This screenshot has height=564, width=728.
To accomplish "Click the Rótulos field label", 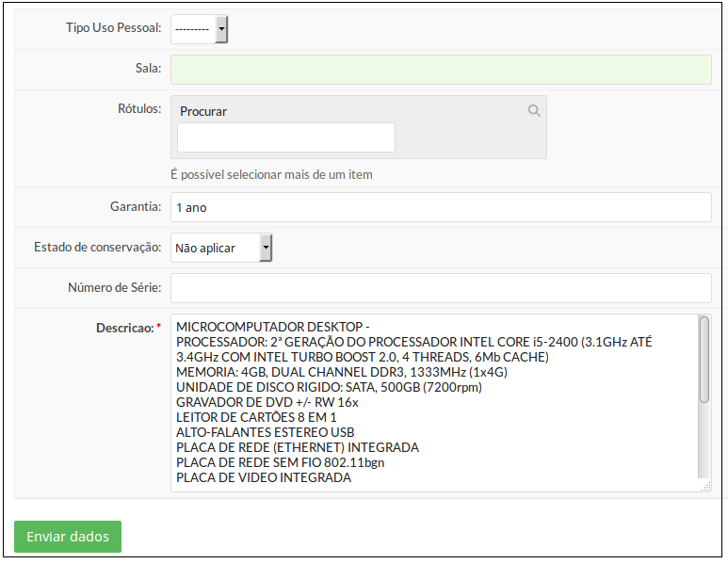I will 139,108.
